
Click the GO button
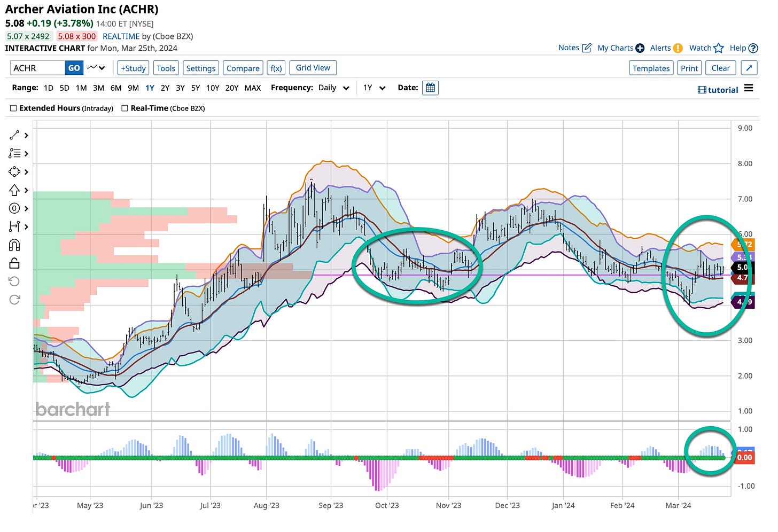74,68
